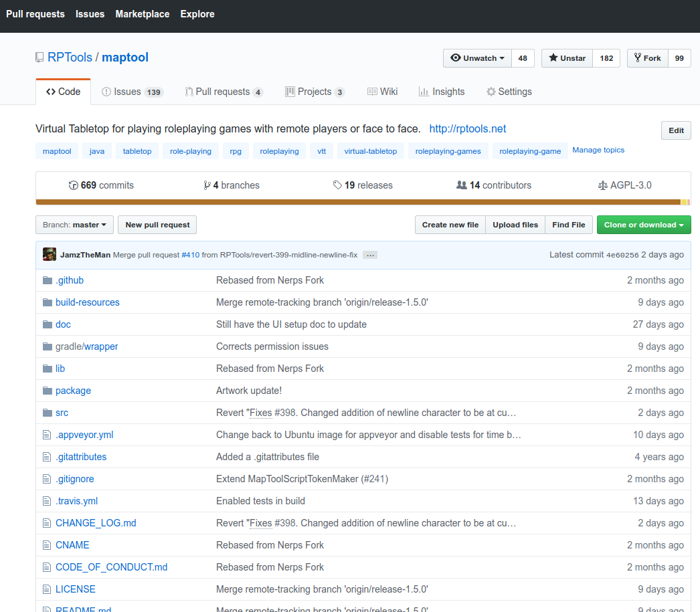This screenshot has width=700, height=612.
Task: Click the Pull requests tab icon
Action: (189, 92)
